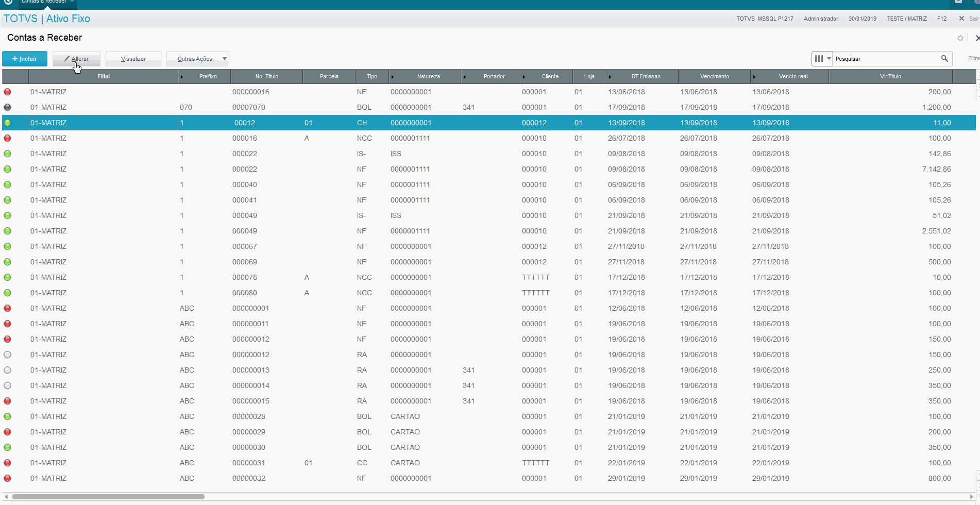Click red status icon of título 00000029 row
Viewport: 980px width, 505px height.
(8, 432)
